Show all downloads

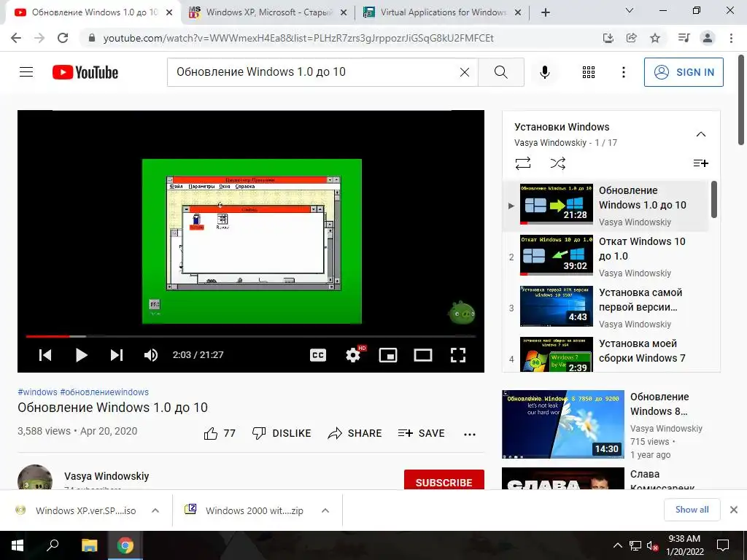[x=692, y=510]
